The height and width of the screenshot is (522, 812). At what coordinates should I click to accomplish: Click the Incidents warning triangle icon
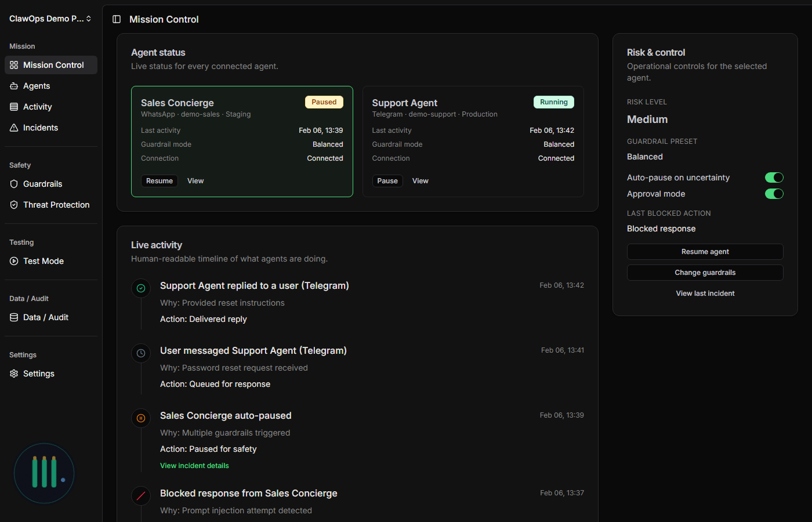tap(14, 128)
